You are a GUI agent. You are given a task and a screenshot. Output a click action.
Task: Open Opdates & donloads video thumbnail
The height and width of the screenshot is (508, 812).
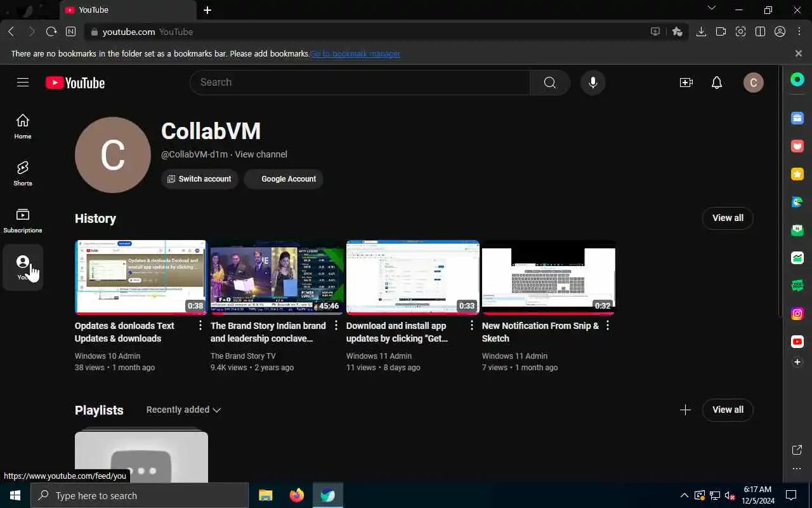[141, 277]
